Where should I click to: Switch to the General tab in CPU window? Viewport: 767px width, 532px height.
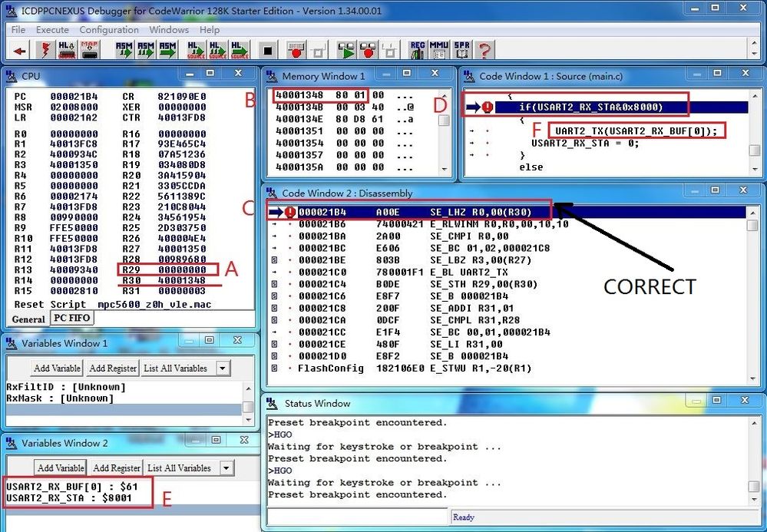point(28,319)
